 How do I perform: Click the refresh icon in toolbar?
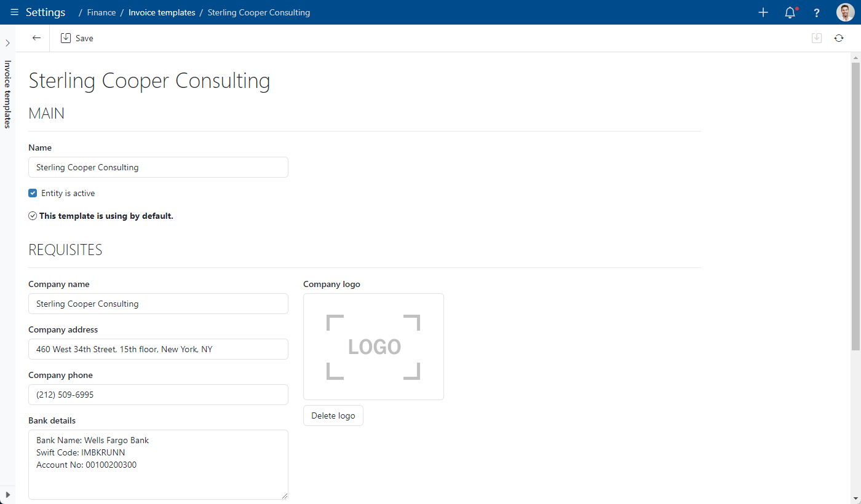tap(839, 38)
